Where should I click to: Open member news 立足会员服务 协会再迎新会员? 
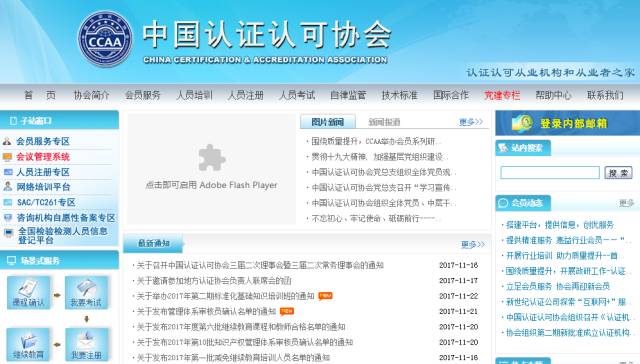click(x=558, y=286)
